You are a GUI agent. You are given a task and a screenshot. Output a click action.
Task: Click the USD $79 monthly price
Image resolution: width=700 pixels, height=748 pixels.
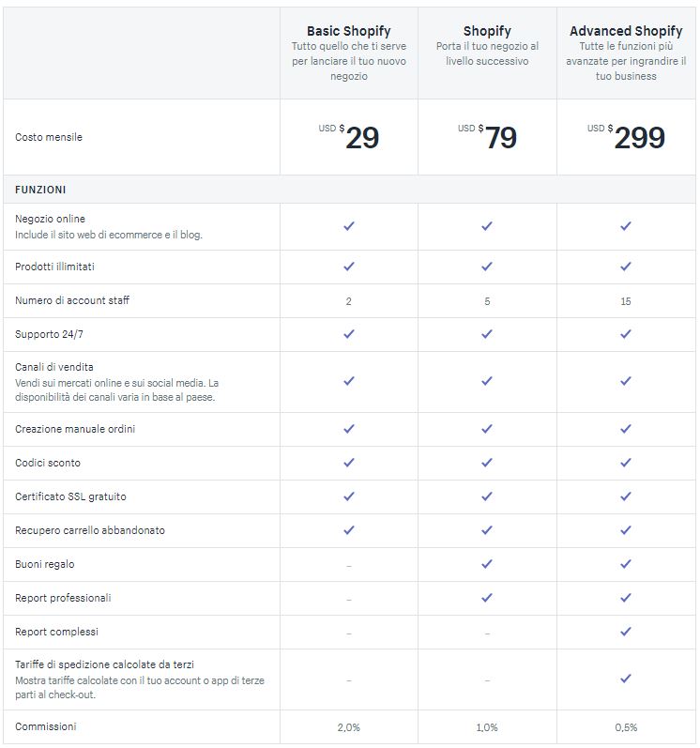pos(487,137)
